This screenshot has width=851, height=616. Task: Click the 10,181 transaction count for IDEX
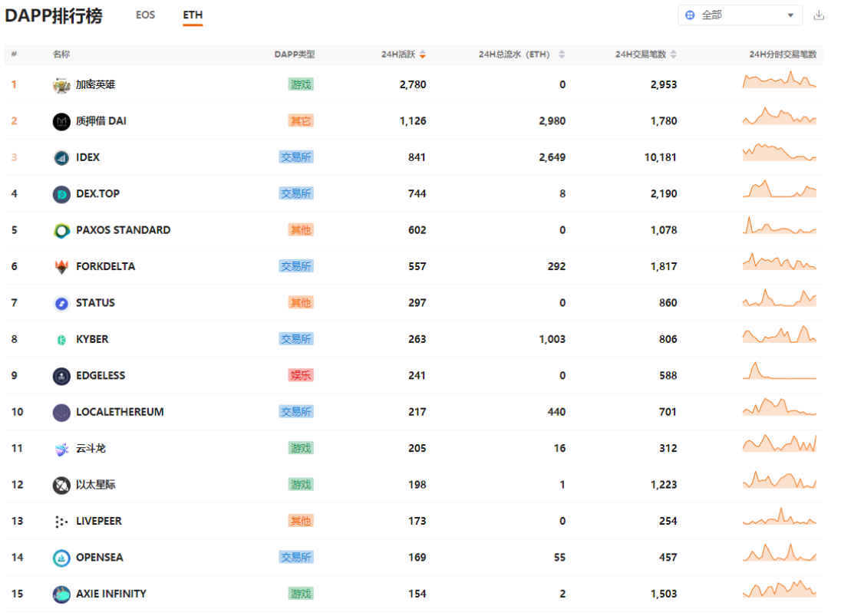[661, 157]
